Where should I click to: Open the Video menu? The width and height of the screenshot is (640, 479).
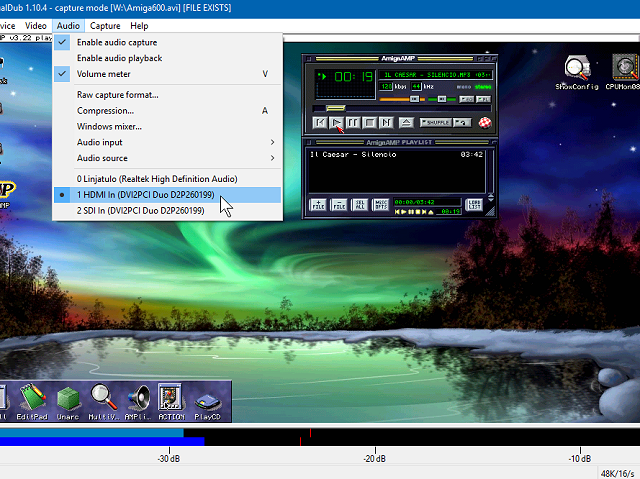click(36, 26)
